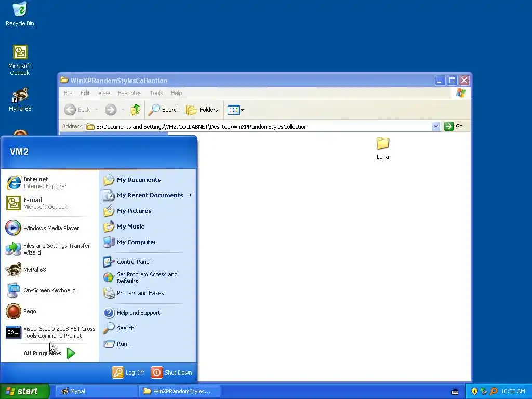Click the Forward arrow toolbar button
The image size is (532, 399).
point(111,110)
